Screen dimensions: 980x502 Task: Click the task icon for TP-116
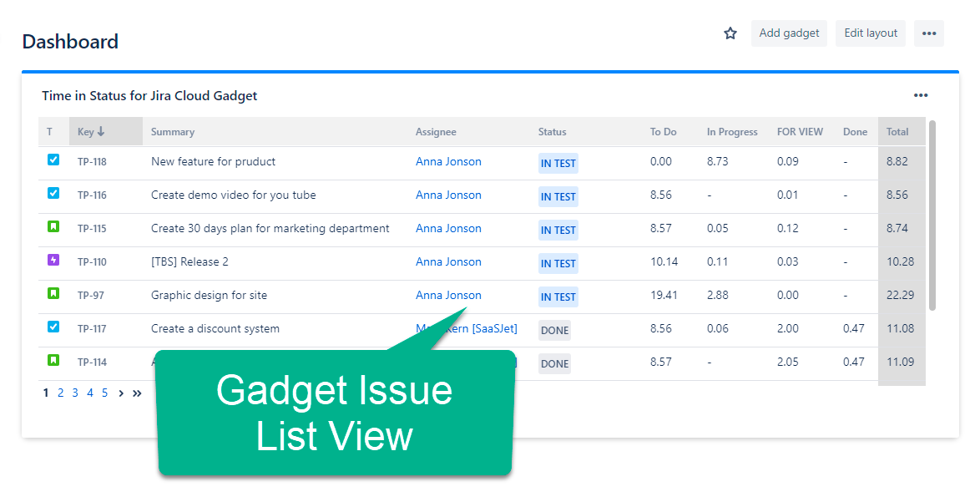[53, 193]
